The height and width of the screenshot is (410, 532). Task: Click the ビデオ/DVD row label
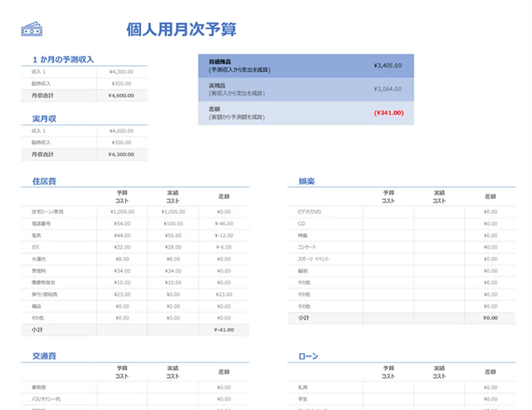coord(310,212)
